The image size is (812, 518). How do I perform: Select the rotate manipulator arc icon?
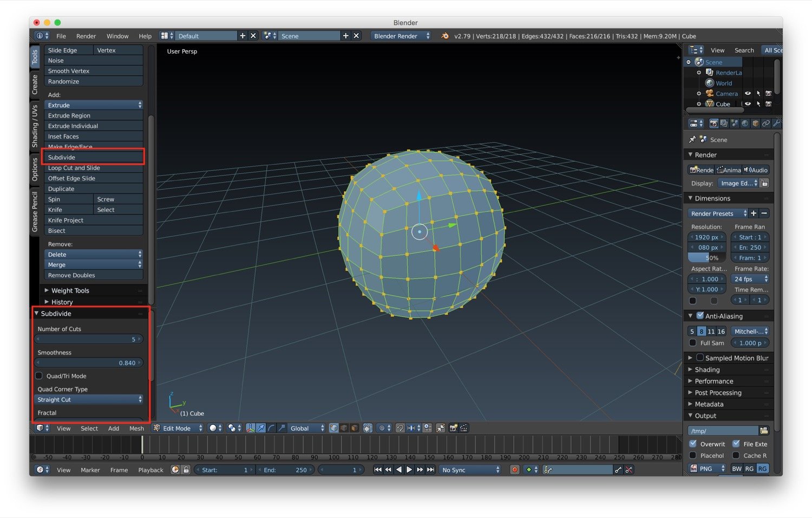point(271,428)
